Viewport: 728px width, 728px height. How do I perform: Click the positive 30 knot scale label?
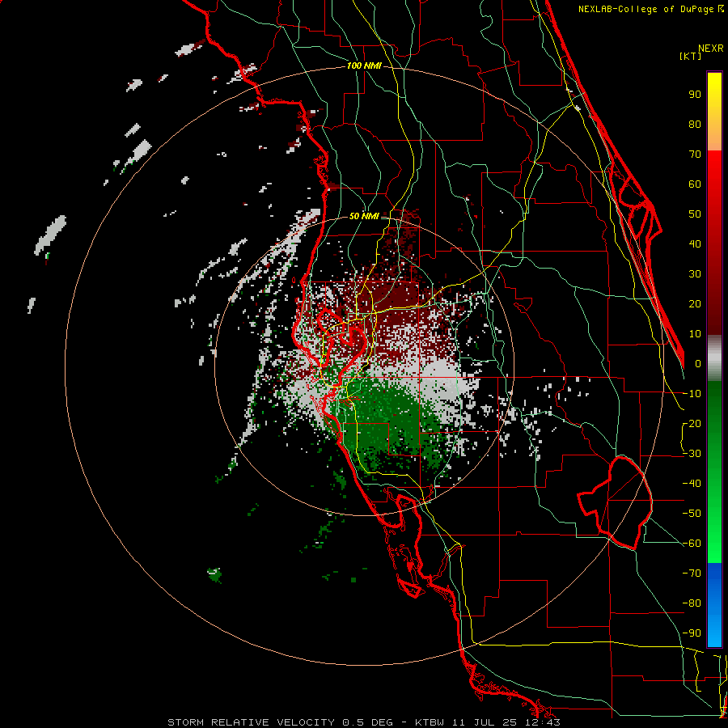695,274
